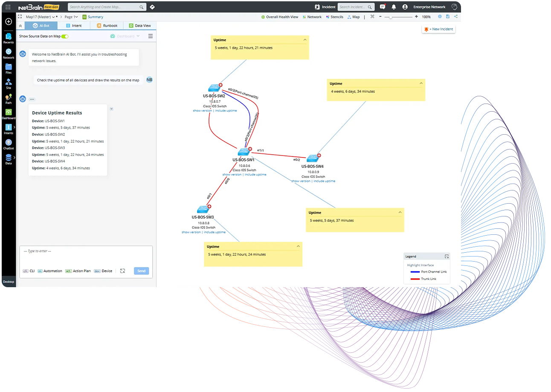This screenshot has height=392, width=551.
Task: Open Site in the sidebar
Action: [x=9, y=84]
